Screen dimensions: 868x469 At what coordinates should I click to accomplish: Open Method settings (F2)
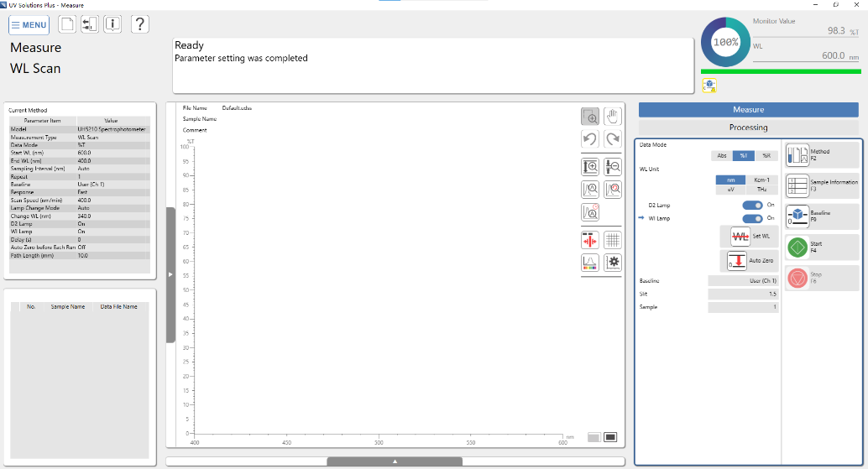(822, 155)
